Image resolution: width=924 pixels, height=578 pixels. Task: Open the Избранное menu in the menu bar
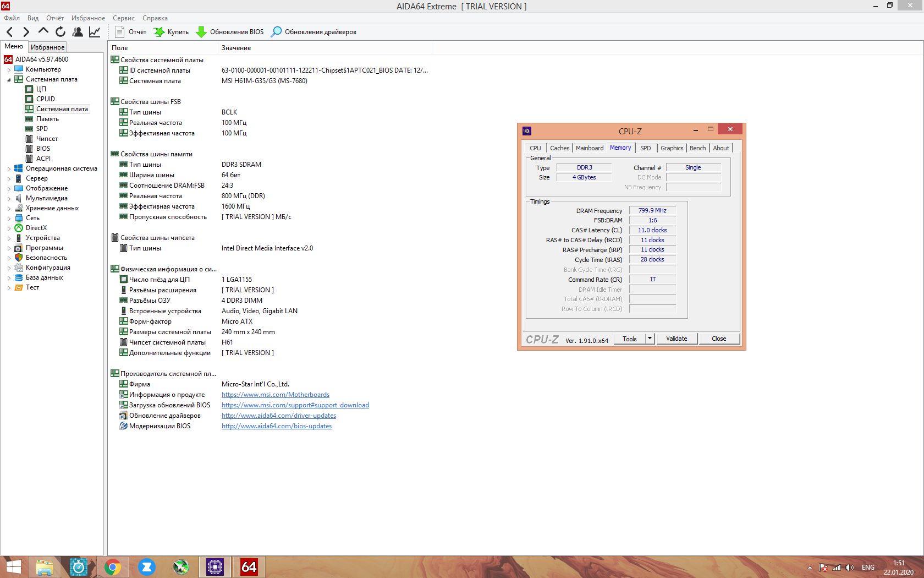coord(88,18)
